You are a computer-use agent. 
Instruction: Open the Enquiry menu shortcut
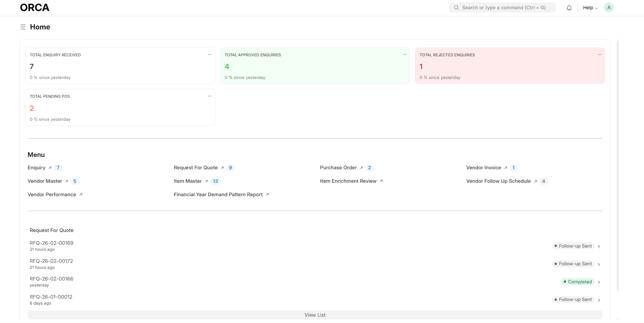point(37,168)
